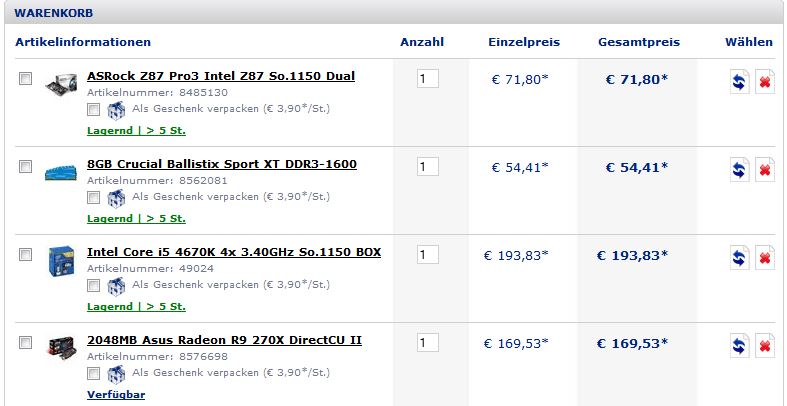Update quantity icon for Intel Core i5 4670K
The height and width of the screenshot is (406, 787).
pos(739,258)
